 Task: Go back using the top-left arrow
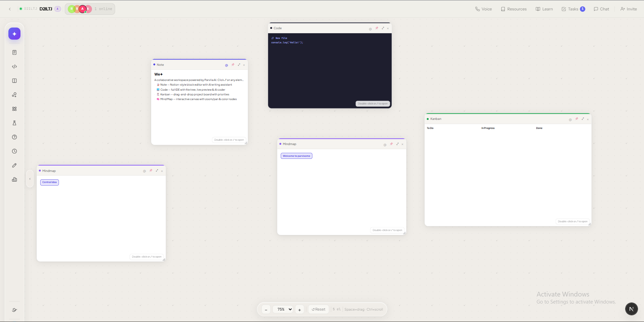click(10, 9)
